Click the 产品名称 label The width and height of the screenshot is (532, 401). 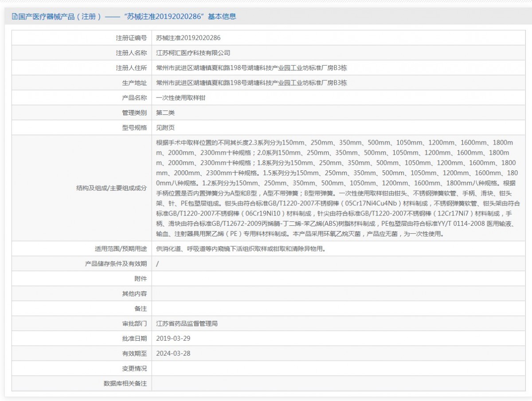coord(134,98)
